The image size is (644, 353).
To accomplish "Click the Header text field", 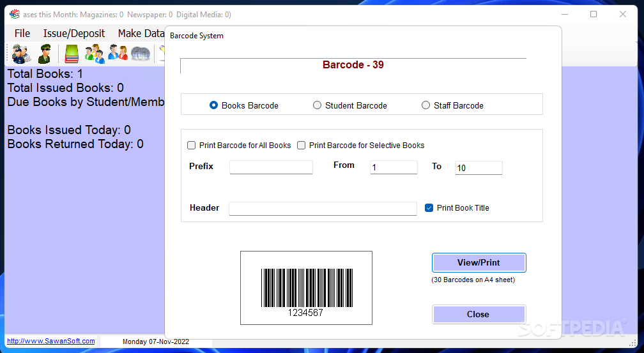I will (x=323, y=209).
